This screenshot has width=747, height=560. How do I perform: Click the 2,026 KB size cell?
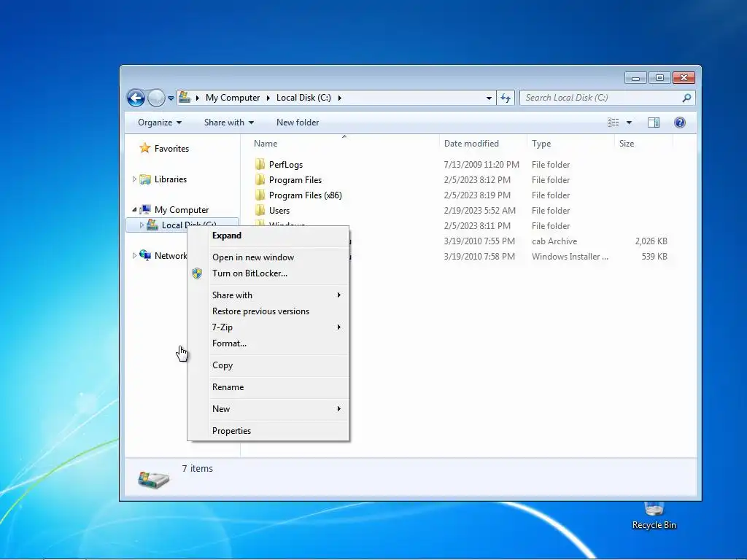click(x=651, y=241)
